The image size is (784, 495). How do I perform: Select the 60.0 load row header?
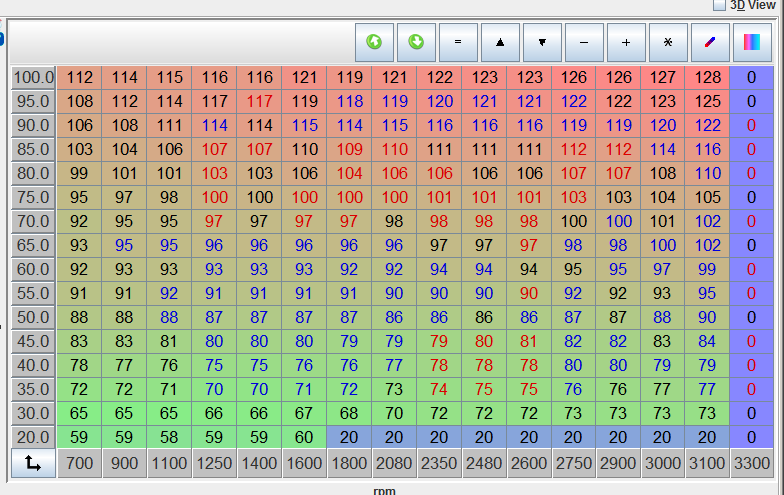pos(34,269)
